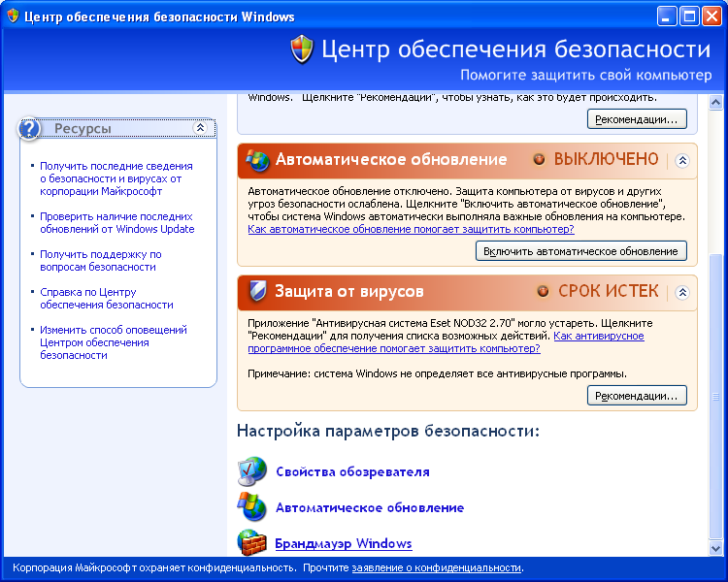728x582 pixels.
Task: Click the Security Center shield icon in header
Action: (302, 49)
